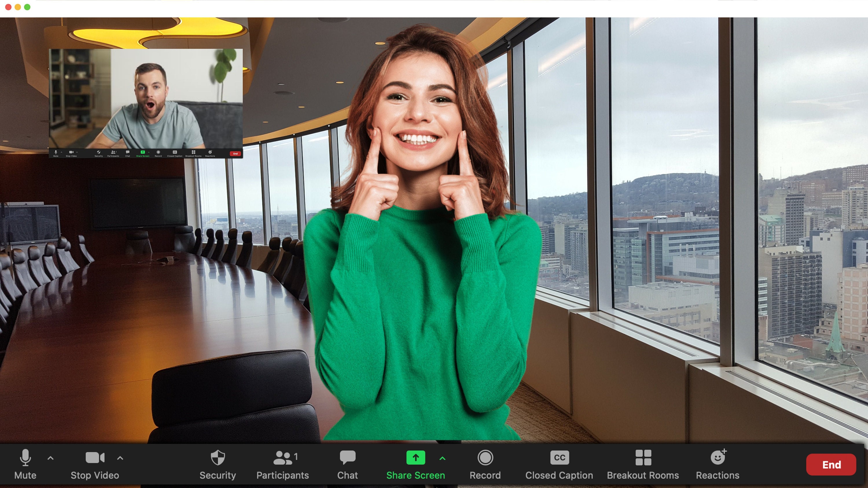The width and height of the screenshot is (868, 488).
Task: Click End in the inner meeting window
Action: pos(235,154)
